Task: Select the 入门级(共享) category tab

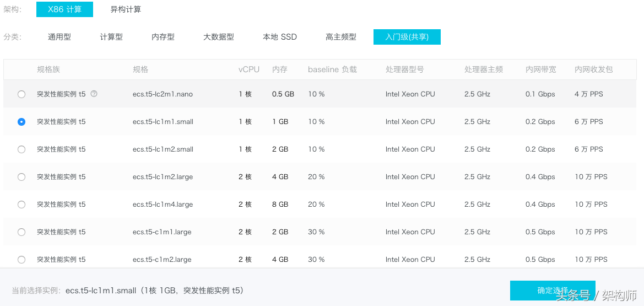Action: tap(407, 37)
